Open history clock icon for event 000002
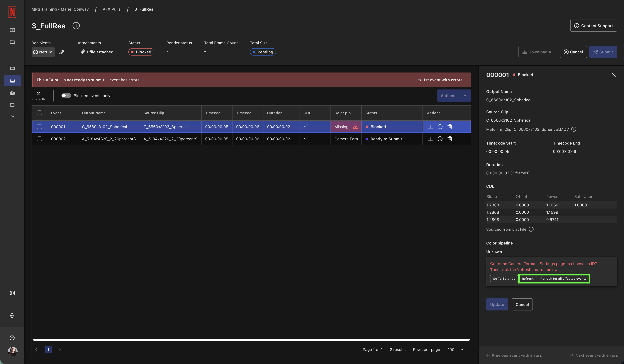This screenshot has width=624, height=364. tap(440, 139)
